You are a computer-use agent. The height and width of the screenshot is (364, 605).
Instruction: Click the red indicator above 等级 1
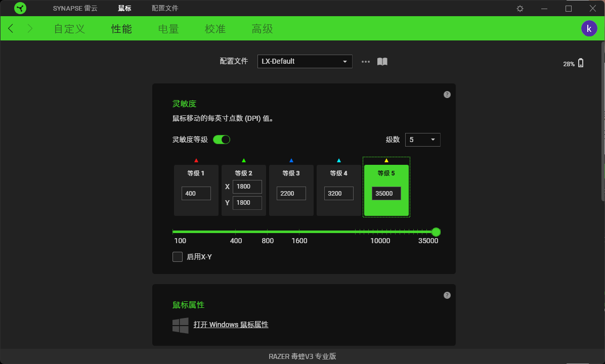click(196, 160)
